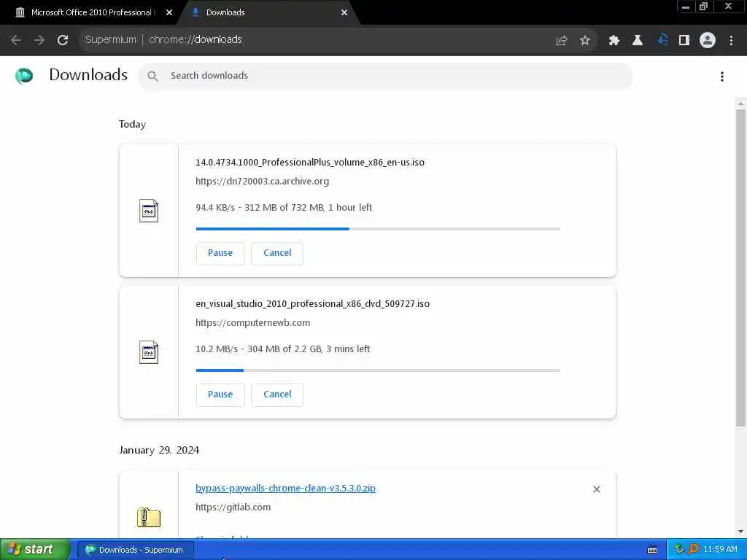
Task: Click the en_visual_studio_2010_professional file name
Action: pyautogui.click(x=312, y=304)
